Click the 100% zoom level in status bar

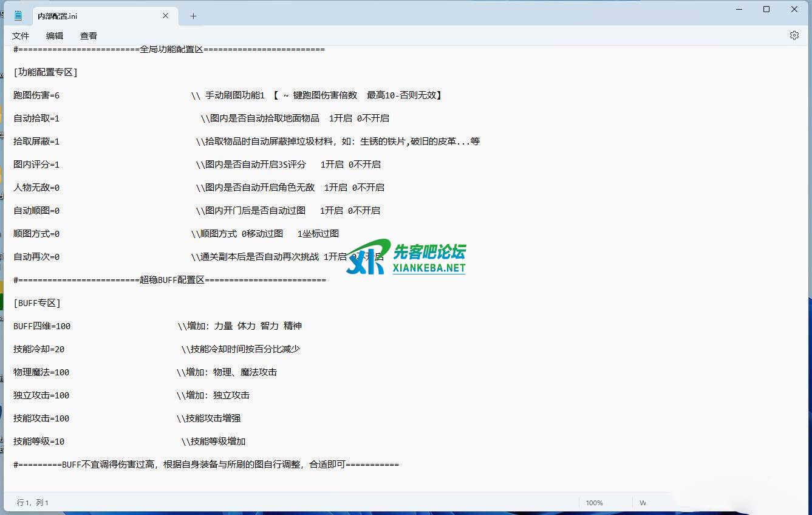click(x=594, y=503)
